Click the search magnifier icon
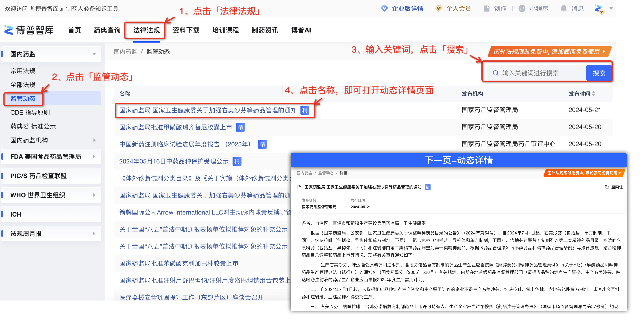 coord(495,73)
